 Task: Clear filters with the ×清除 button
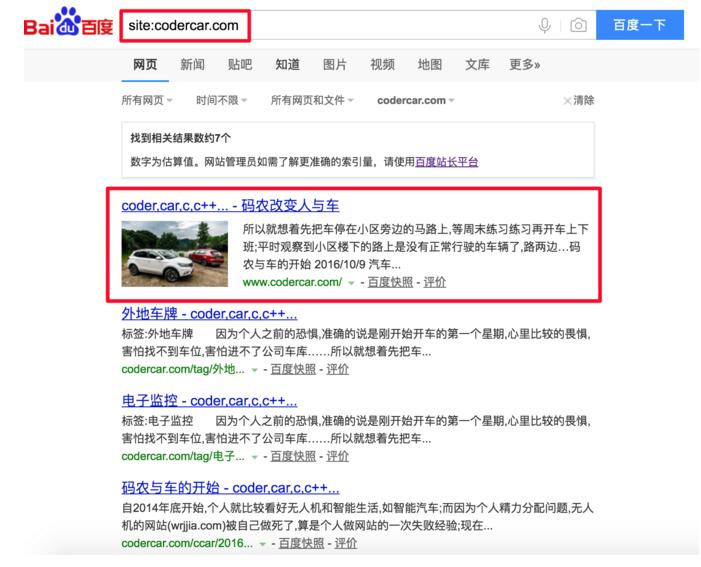578,100
